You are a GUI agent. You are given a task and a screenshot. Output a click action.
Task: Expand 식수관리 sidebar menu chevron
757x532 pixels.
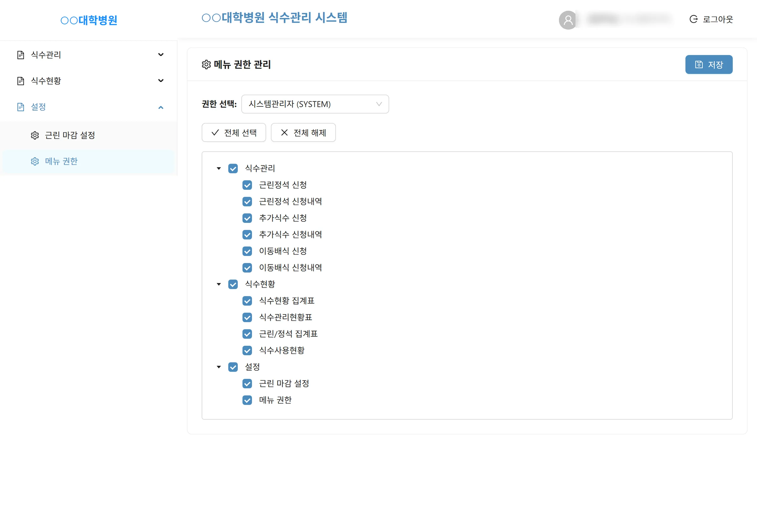coord(161,55)
